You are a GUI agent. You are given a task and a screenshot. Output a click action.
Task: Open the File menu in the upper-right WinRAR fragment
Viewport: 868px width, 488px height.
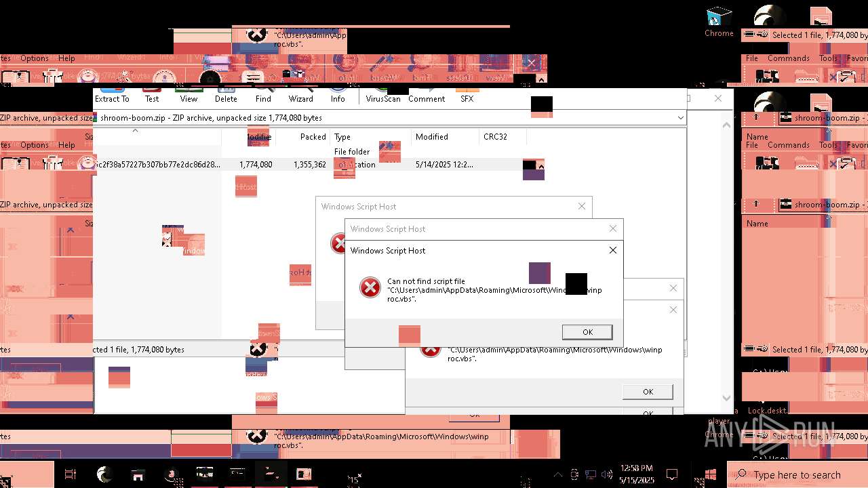pos(752,58)
